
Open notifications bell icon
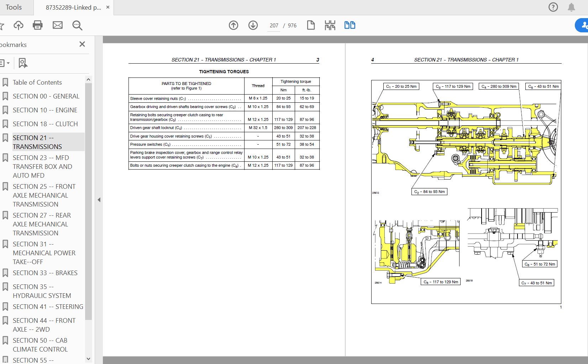coord(571,7)
